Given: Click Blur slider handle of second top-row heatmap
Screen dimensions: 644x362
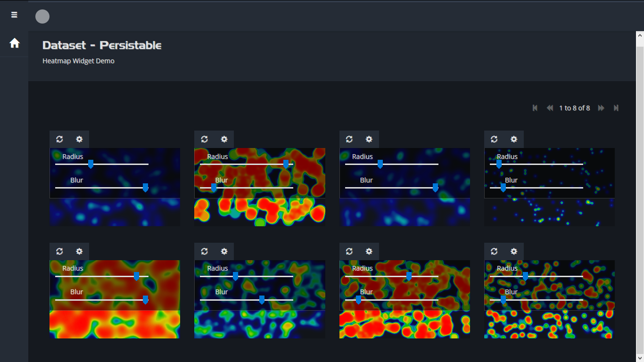Looking at the screenshot, I should click(214, 188).
